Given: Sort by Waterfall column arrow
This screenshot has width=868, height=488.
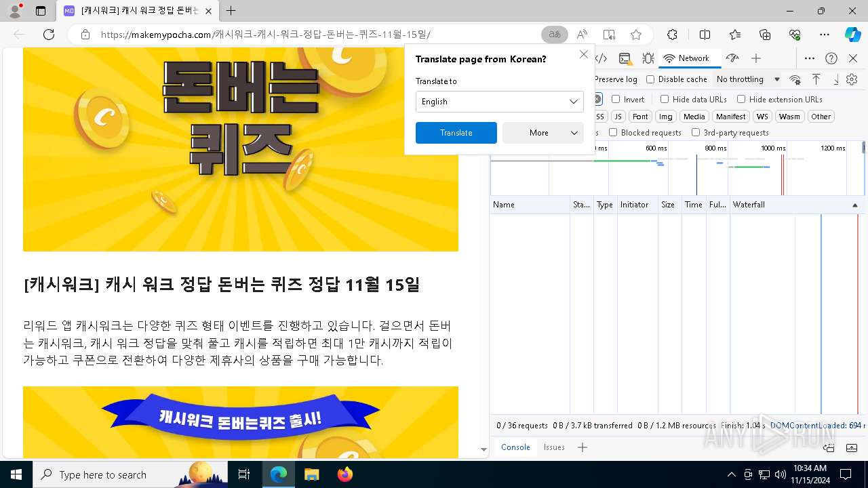Looking at the screenshot, I should tap(854, 205).
